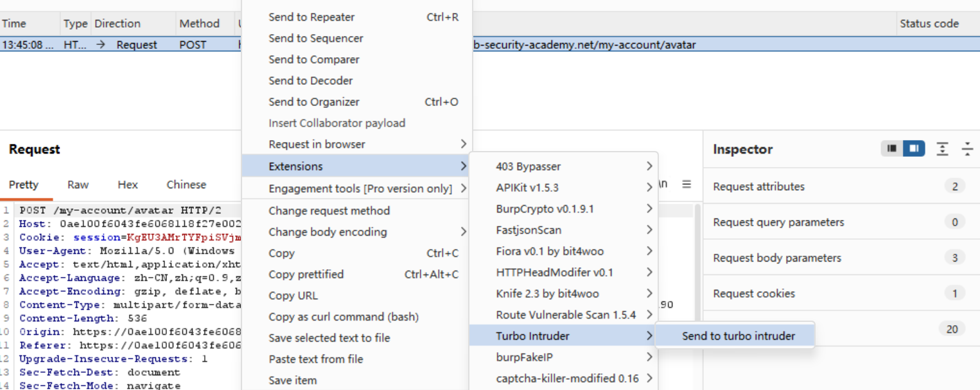Select Insert Collaborator payload entry
The width and height of the screenshot is (980, 390).
(x=356, y=123)
